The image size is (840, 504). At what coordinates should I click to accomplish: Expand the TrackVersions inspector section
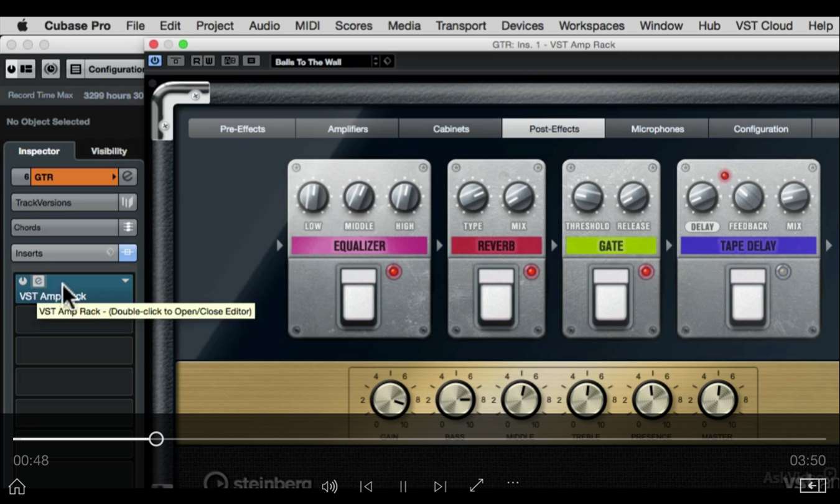[65, 202]
